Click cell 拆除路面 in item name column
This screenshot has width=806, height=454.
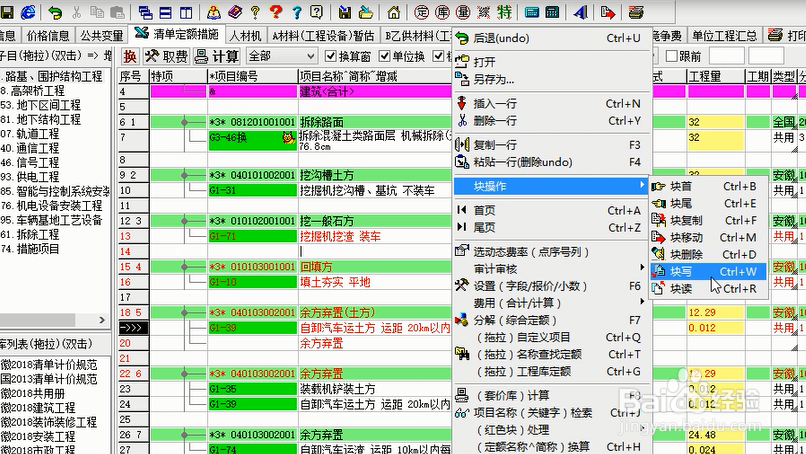point(374,122)
